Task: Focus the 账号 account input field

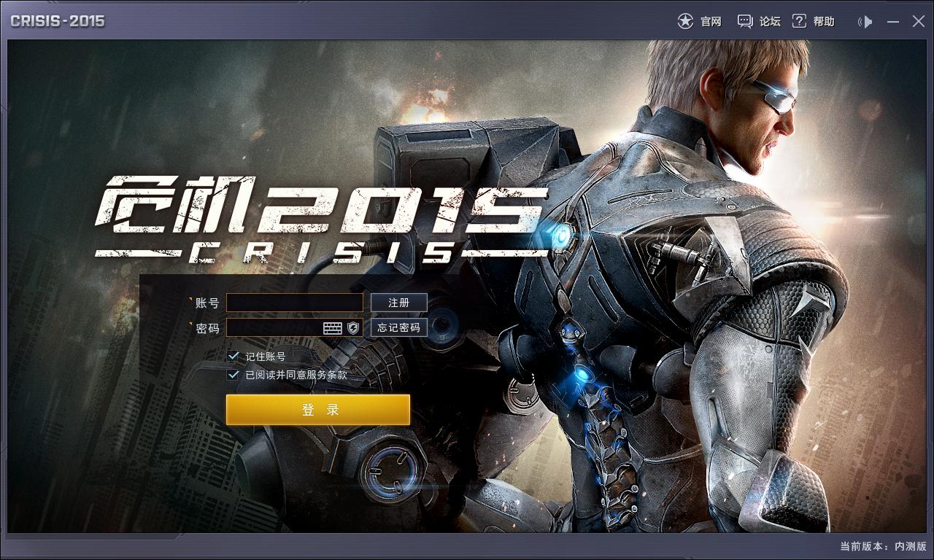Action: [294, 303]
